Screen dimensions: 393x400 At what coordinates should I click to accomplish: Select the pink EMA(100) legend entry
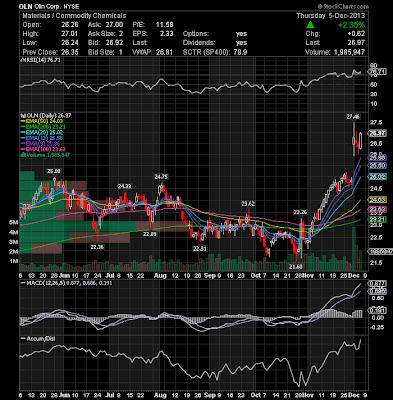pyautogui.click(x=43, y=149)
